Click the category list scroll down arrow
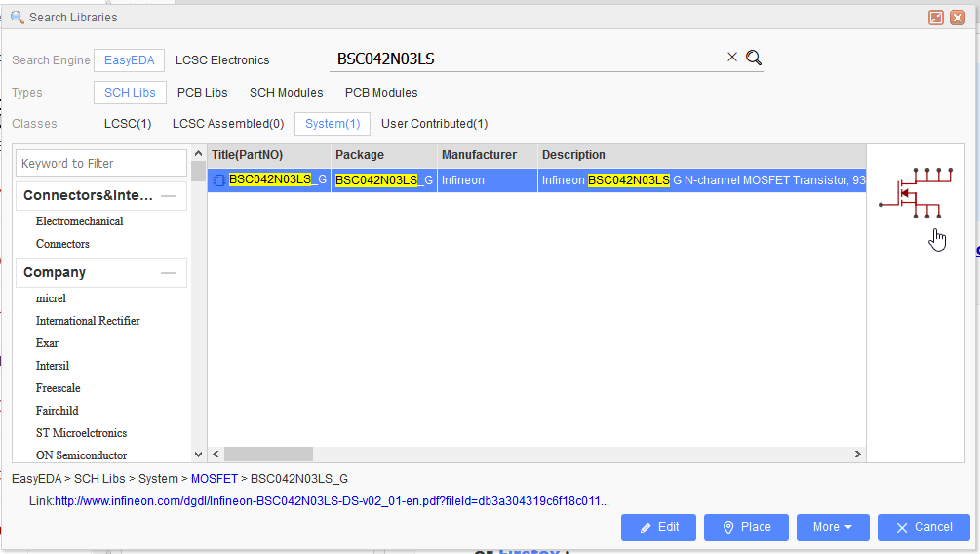Image resolution: width=980 pixels, height=554 pixels. (x=198, y=455)
